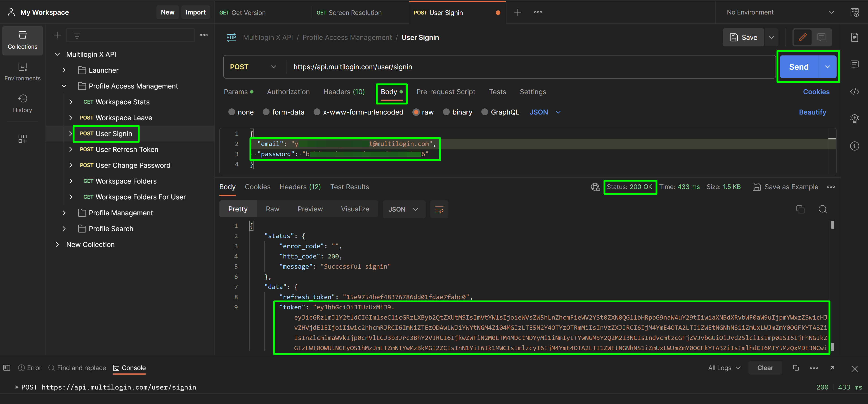868x404 pixels.
Task: Click the search response magnifier icon
Action: (x=823, y=209)
